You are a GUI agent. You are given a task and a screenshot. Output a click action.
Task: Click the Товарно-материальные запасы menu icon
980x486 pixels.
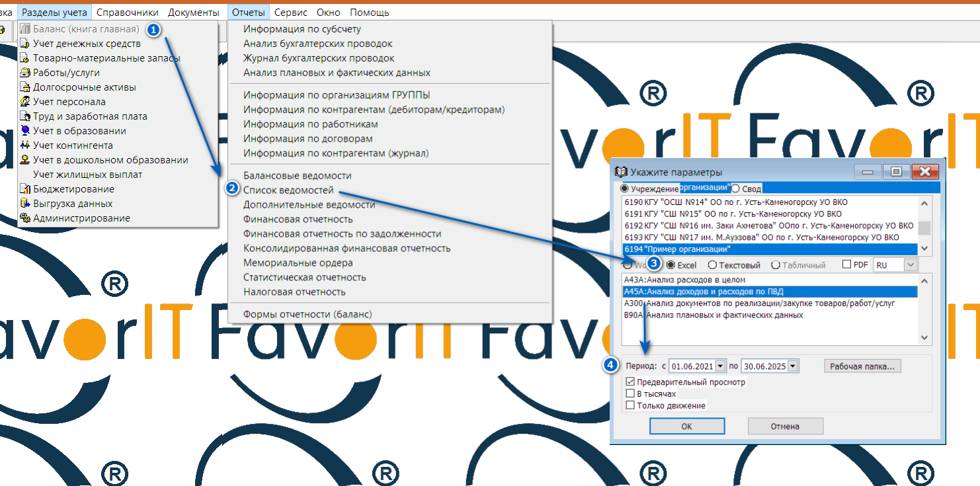pyautogui.click(x=26, y=58)
